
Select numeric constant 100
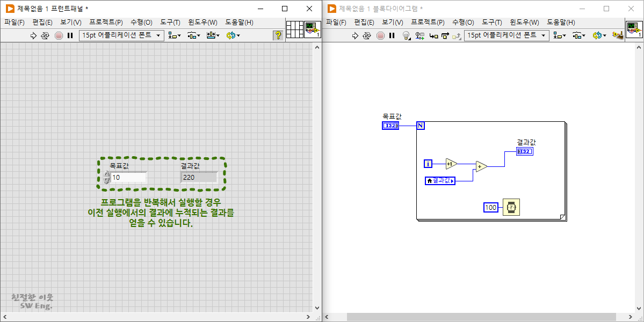pyautogui.click(x=491, y=208)
